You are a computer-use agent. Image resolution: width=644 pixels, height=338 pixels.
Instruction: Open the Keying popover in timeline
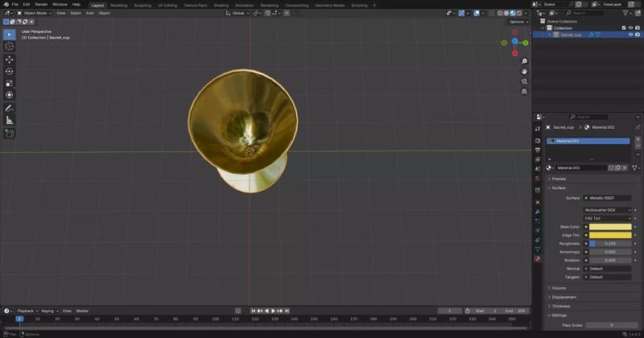coord(49,311)
